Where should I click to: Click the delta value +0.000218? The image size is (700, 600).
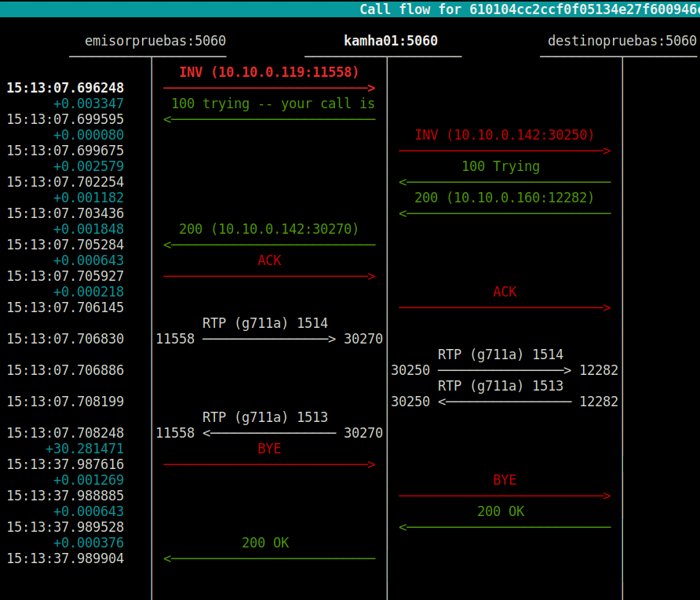click(89, 292)
